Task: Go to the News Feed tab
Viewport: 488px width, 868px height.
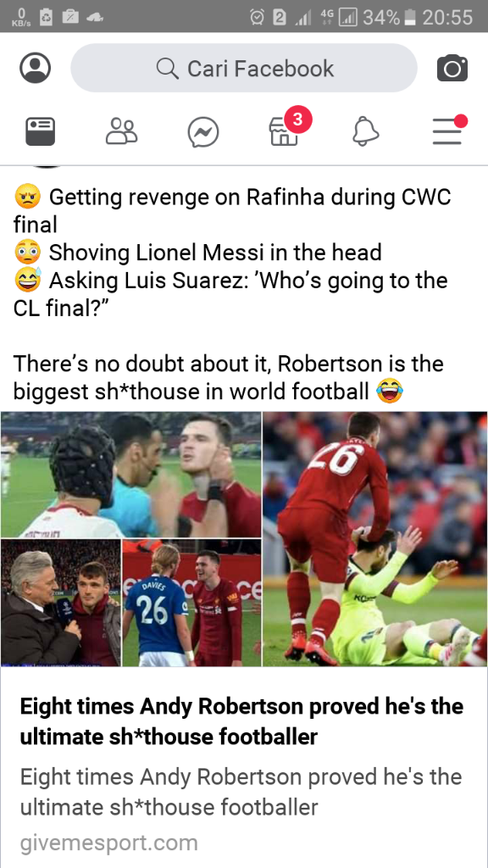Action: coord(41,131)
